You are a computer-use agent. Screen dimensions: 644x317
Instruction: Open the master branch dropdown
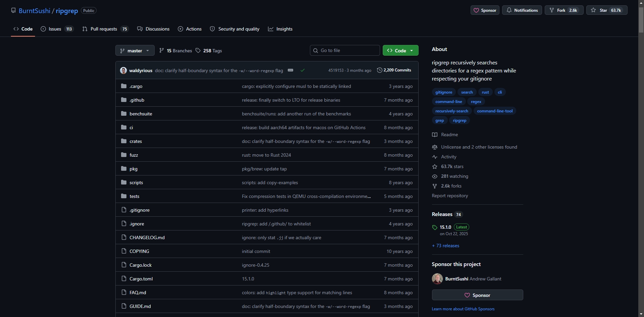point(135,51)
